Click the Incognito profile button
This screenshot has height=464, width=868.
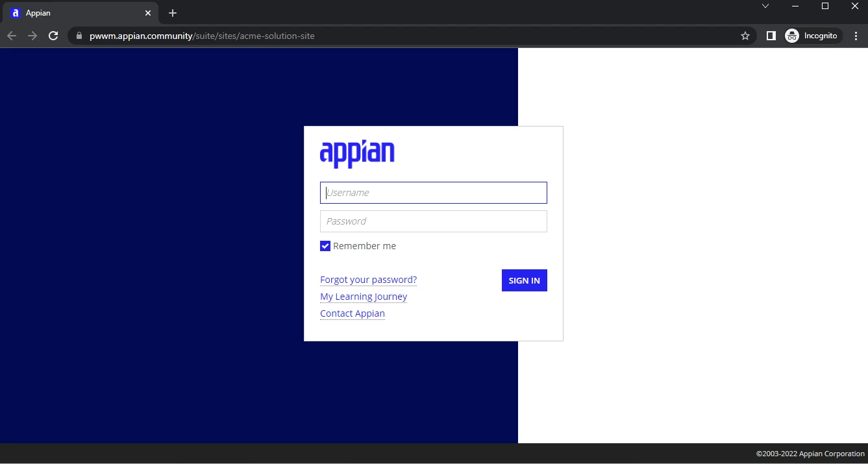[x=812, y=36]
